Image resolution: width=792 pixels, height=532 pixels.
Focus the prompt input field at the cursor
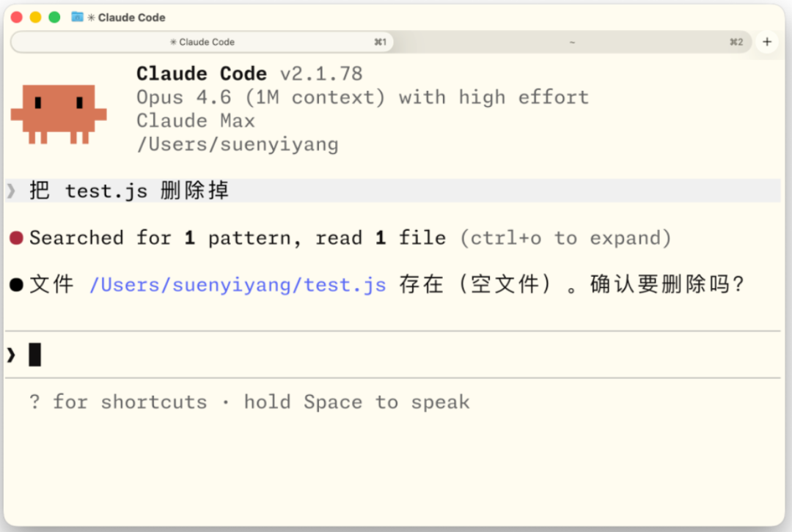pos(392,355)
